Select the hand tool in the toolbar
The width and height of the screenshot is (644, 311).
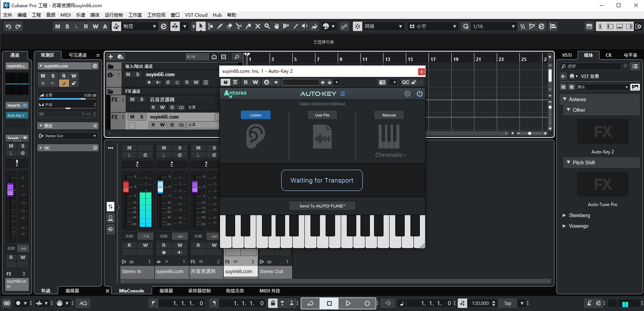[x=277, y=27]
